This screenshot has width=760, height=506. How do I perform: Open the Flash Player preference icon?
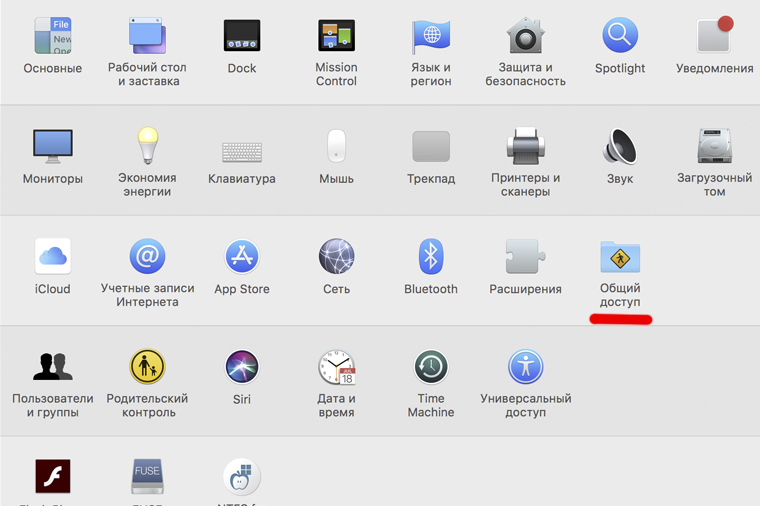[x=53, y=476]
